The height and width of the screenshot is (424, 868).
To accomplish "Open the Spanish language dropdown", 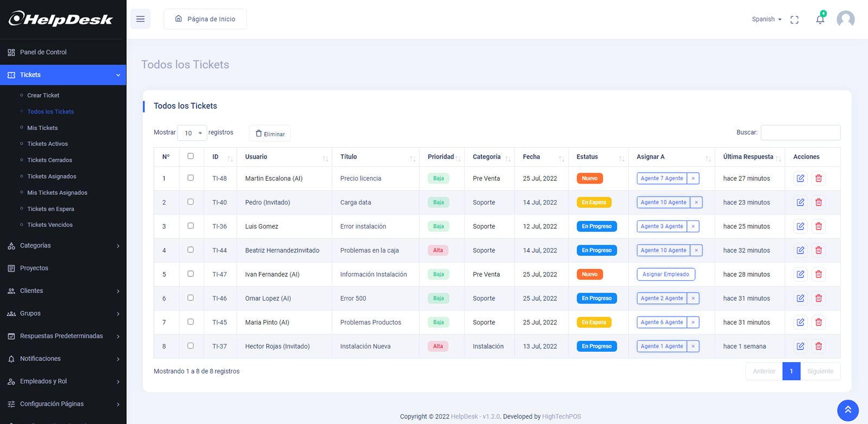I will pos(766,20).
